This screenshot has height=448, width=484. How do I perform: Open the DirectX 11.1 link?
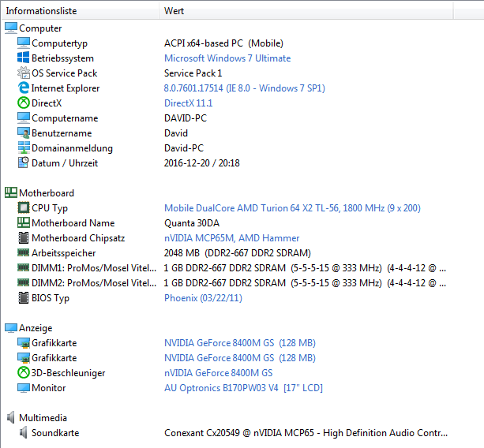[x=188, y=103]
